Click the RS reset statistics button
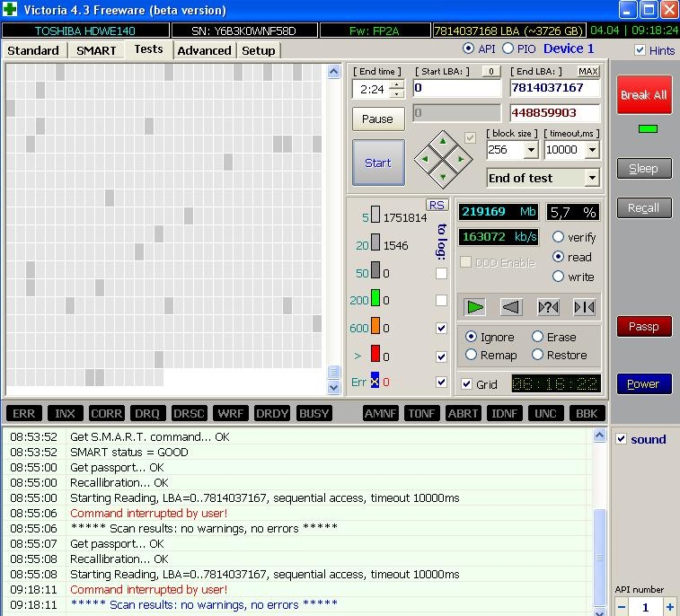The image size is (680, 616). pyautogui.click(x=437, y=205)
